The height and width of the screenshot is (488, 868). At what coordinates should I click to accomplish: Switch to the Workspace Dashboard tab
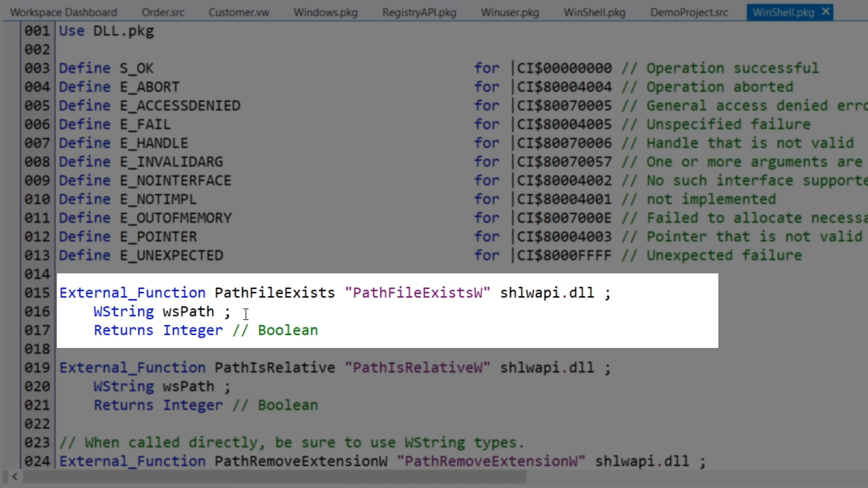tap(63, 13)
